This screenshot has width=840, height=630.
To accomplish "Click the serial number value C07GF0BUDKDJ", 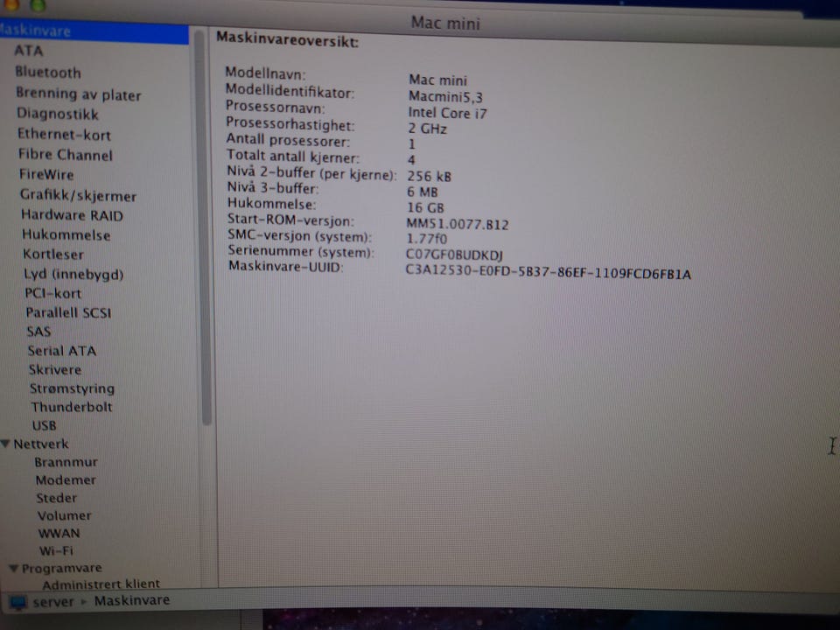I will coord(454,255).
